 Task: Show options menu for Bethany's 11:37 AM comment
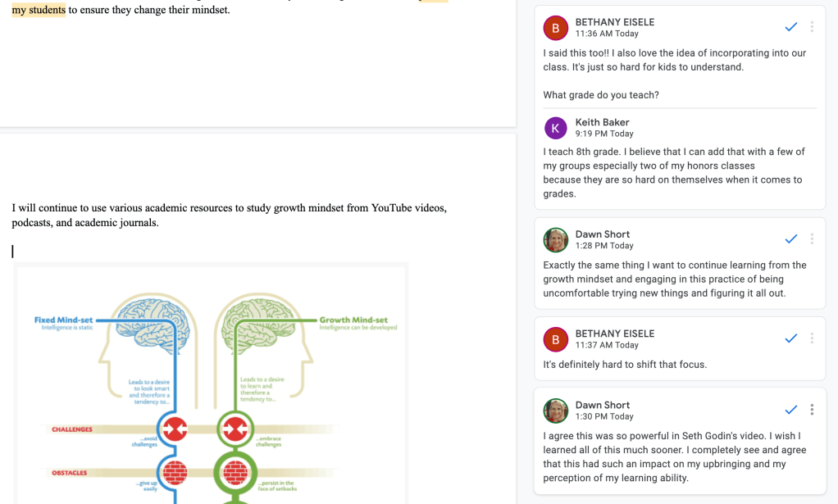tap(812, 338)
